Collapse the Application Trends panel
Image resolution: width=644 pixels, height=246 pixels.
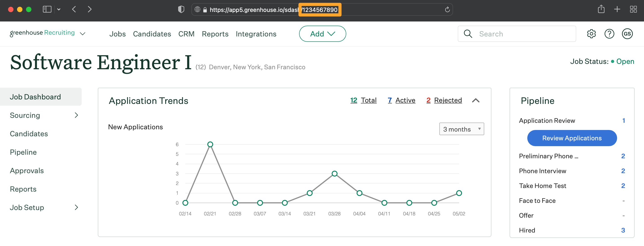[475, 101]
